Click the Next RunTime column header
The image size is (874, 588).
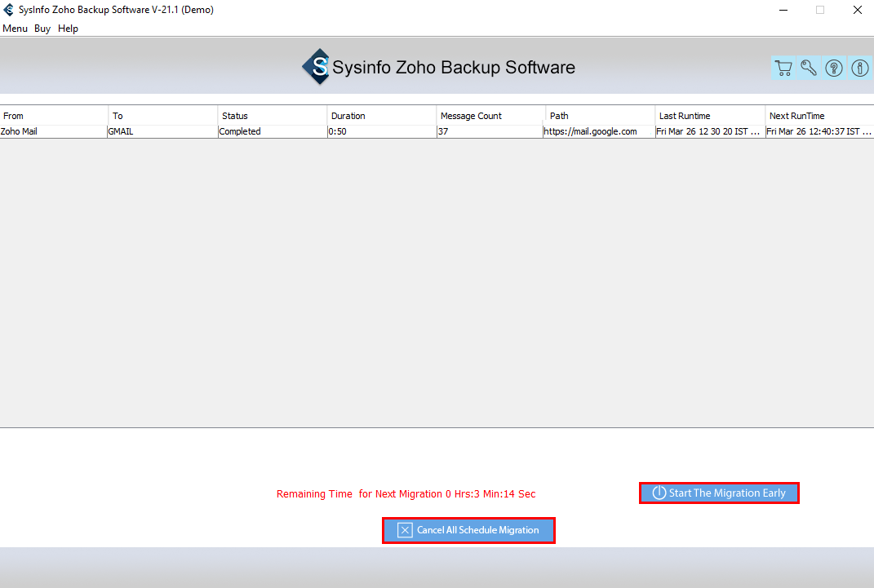tap(820, 116)
